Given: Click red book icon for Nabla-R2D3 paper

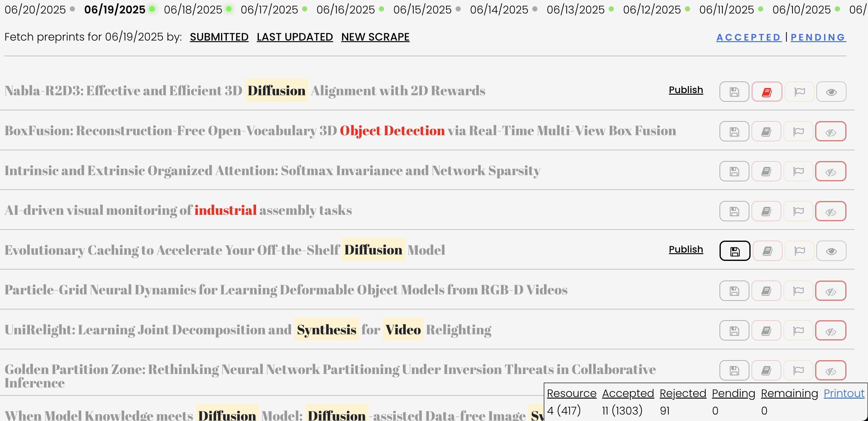Looking at the screenshot, I should point(767,92).
